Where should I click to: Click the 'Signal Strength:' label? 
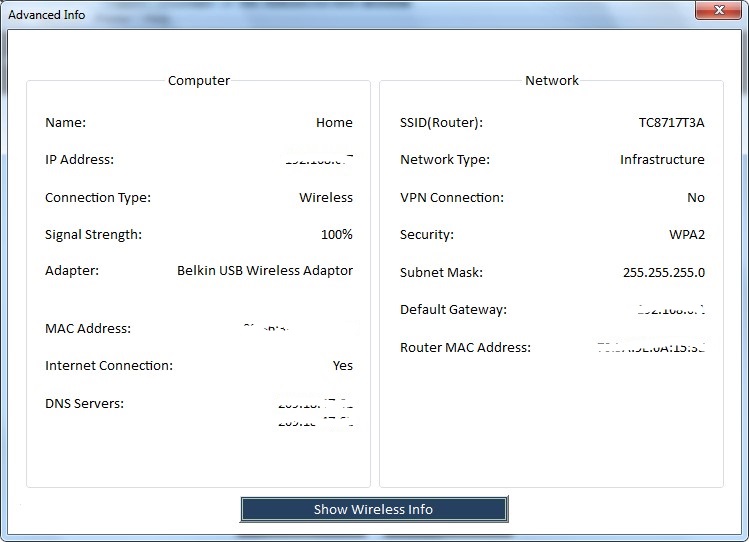(x=93, y=235)
